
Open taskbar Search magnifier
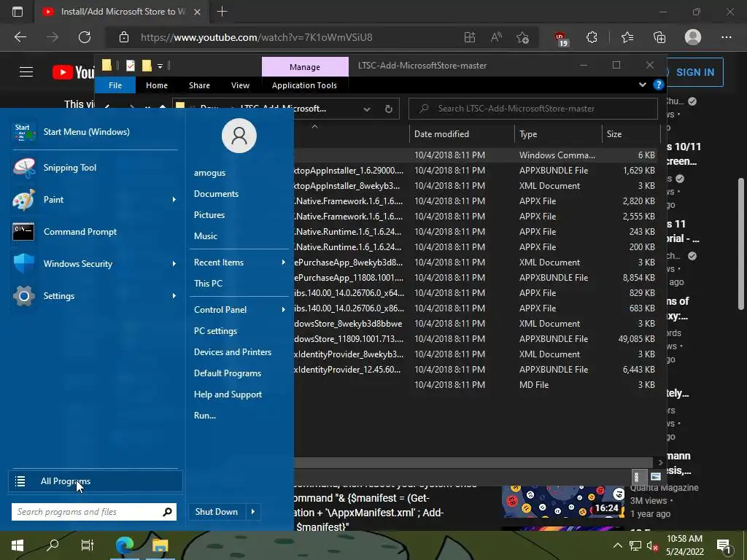click(53, 545)
